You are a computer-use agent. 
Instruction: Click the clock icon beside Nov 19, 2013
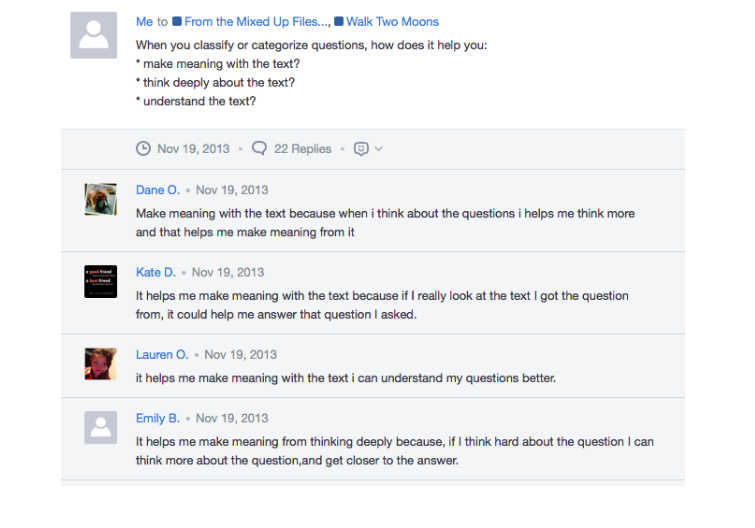pos(143,148)
